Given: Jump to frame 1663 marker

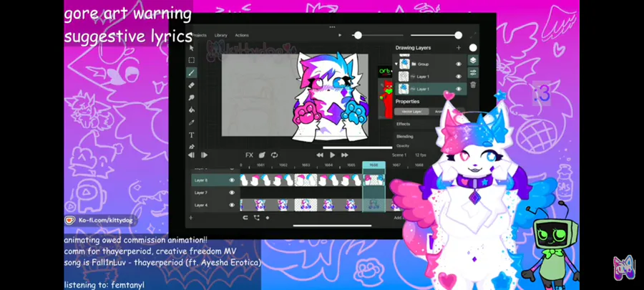Looking at the screenshot, I should [x=306, y=165].
